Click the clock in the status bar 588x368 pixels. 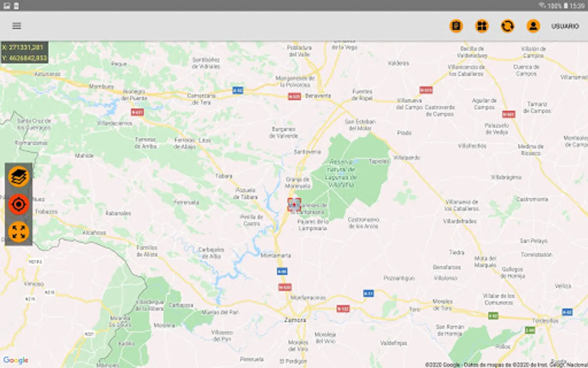pos(578,5)
